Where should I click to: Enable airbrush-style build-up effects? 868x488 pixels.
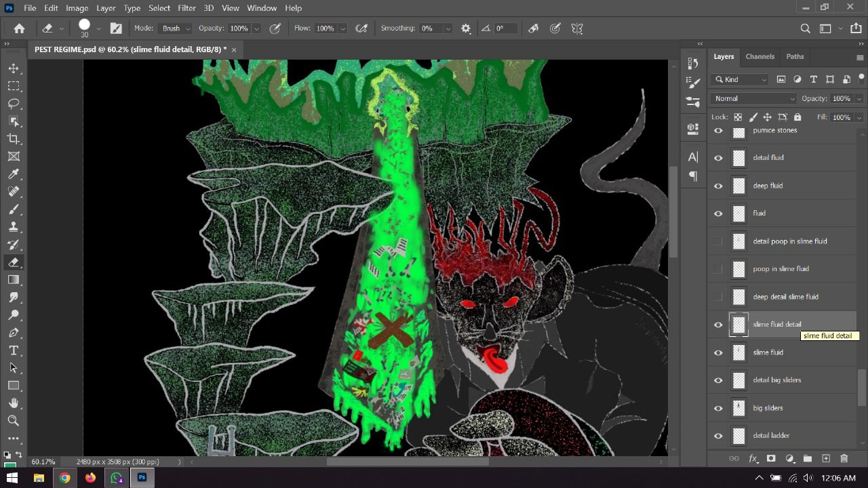tap(361, 28)
